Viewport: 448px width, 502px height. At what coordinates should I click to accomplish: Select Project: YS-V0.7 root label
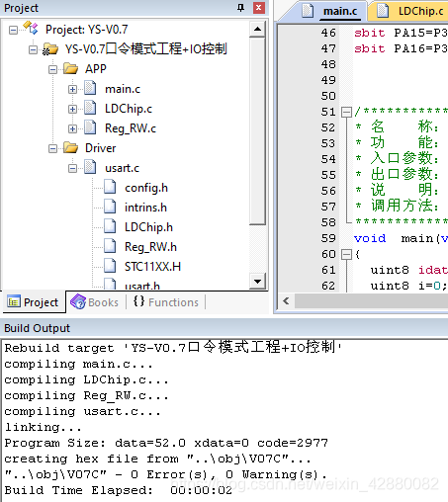[x=87, y=30]
